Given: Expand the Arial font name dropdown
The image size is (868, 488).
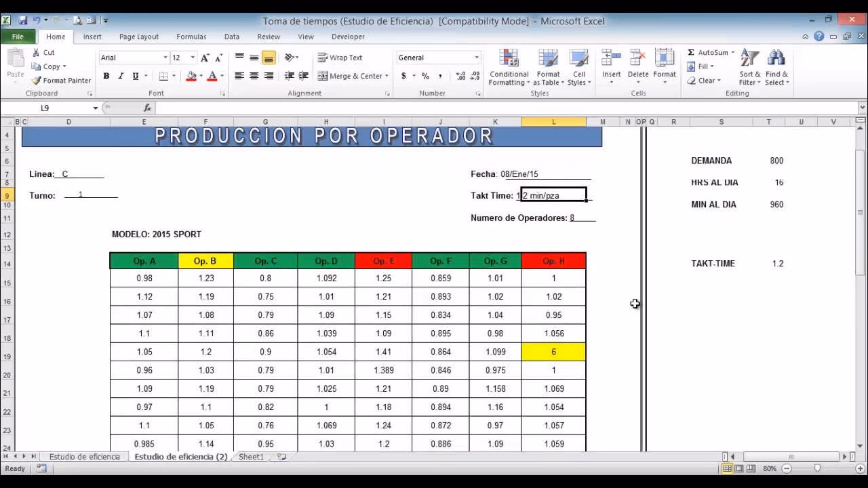Looking at the screenshot, I should [165, 58].
